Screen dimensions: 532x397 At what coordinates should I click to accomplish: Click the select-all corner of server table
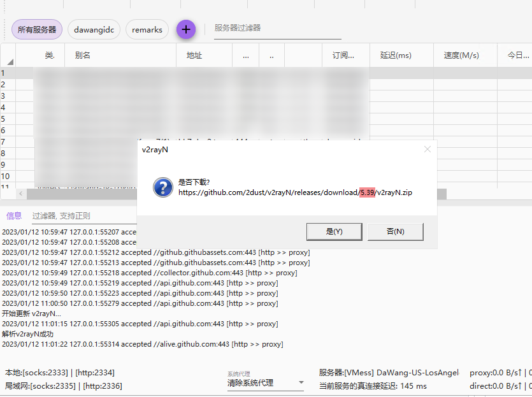click(x=8, y=55)
